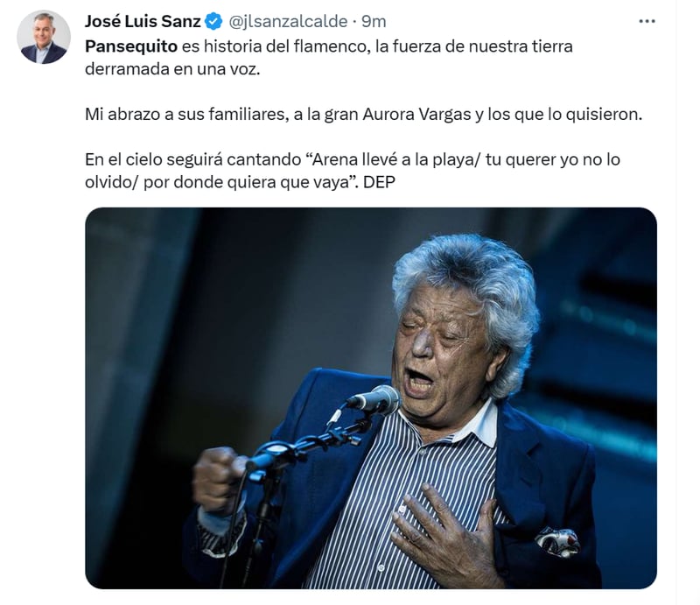Viewport: 700px width, 605px height.
Task: Open the attached photo of the singer
Action: [371, 398]
